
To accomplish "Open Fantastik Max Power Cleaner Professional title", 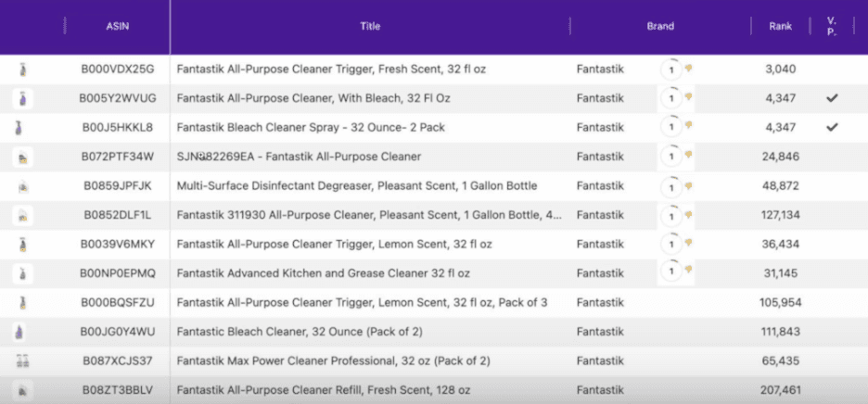I will coord(333,361).
